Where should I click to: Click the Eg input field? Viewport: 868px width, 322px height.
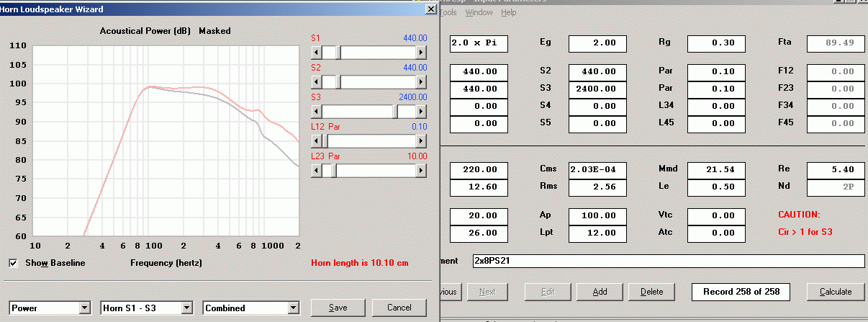point(597,43)
